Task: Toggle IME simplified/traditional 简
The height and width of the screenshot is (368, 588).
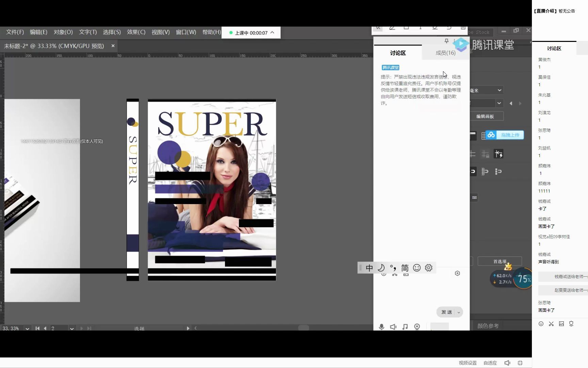Action: pos(405,268)
